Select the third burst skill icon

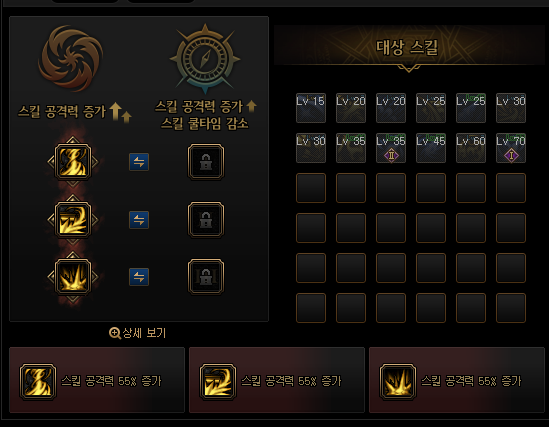73,276
